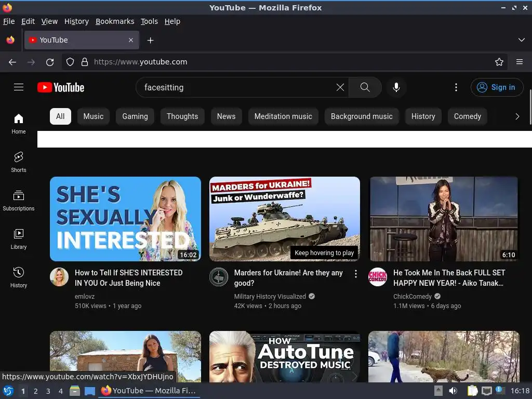Open file manager from taskbar
The image size is (532, 399).
(75, 391)
